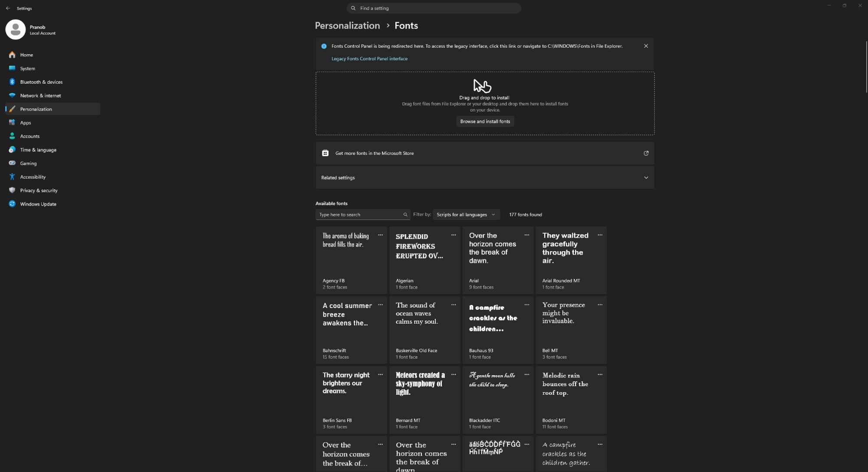Image resolution: width=868 pixels, height=472 pixels.
Task: Click the font search magnifier icon
Action: point(405,215)
